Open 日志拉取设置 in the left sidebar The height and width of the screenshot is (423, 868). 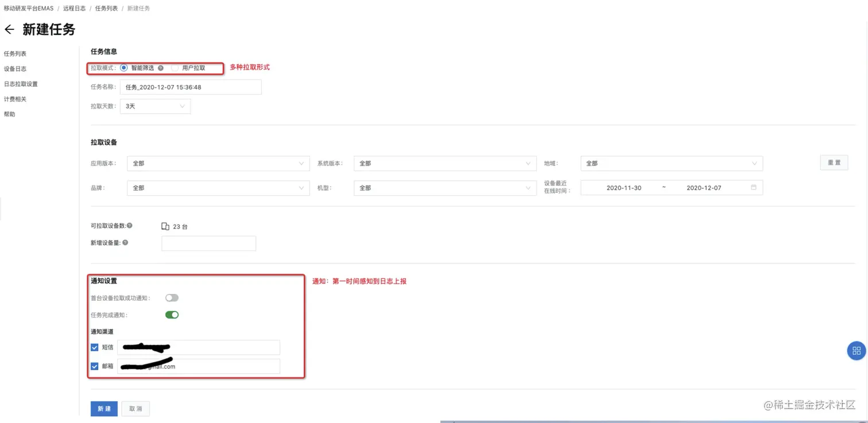click(21, 84)
